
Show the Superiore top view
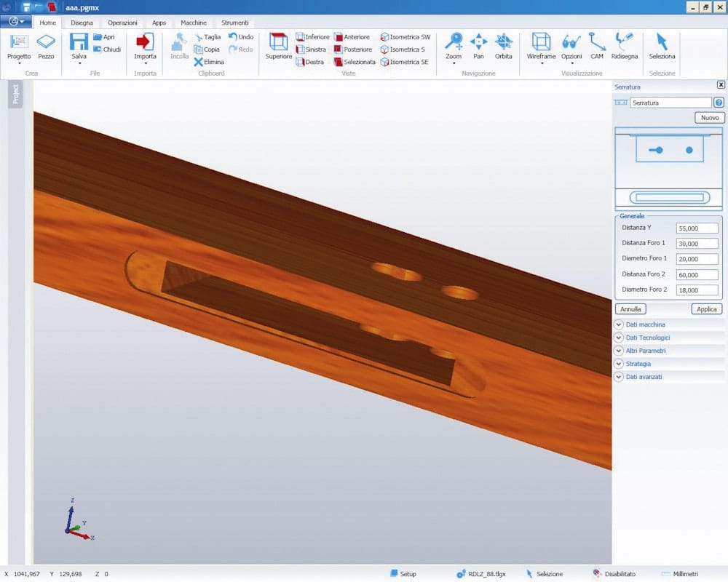coord(279,45)
